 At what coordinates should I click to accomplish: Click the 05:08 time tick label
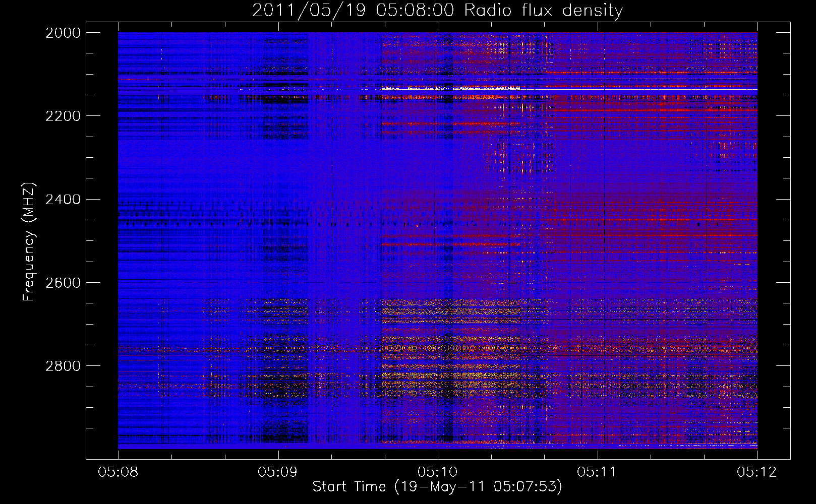[119, 472]
